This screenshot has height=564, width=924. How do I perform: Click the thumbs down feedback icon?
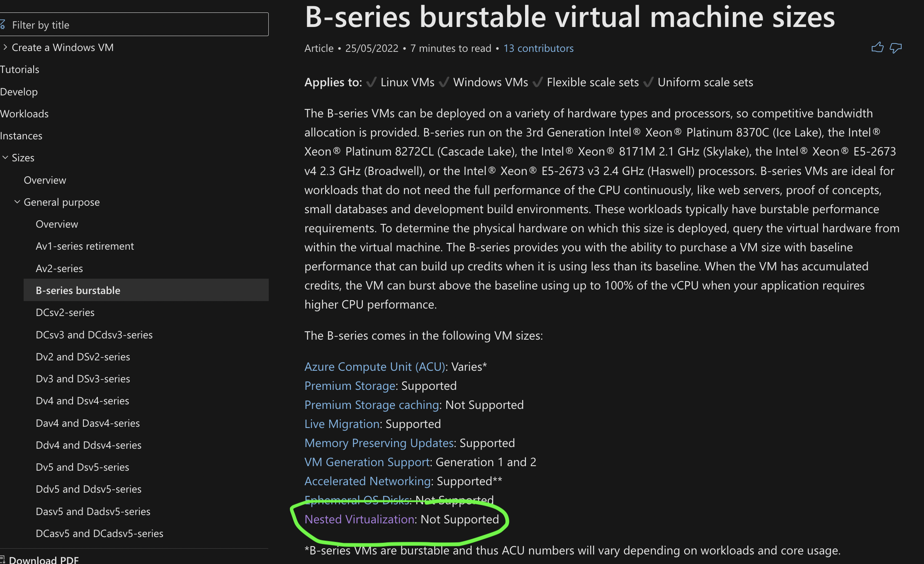tap(896, 48)
